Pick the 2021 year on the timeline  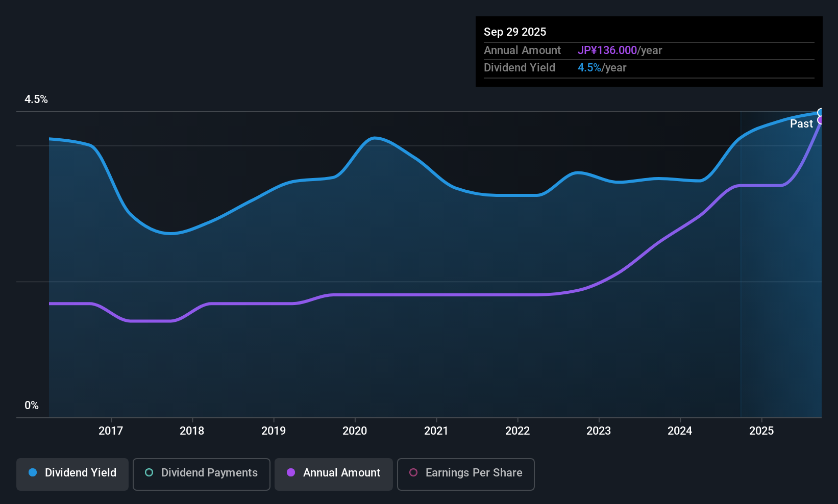[436, 431]
